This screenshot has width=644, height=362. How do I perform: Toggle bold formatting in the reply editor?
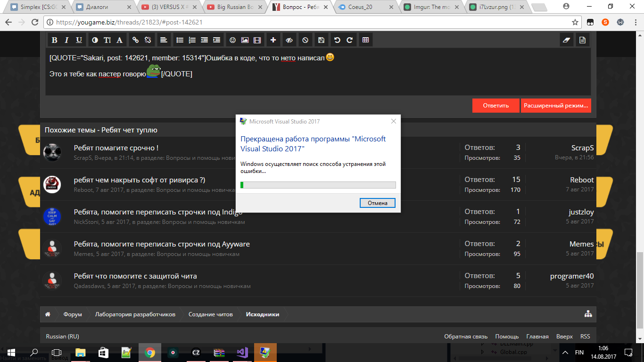pos(55,40)
